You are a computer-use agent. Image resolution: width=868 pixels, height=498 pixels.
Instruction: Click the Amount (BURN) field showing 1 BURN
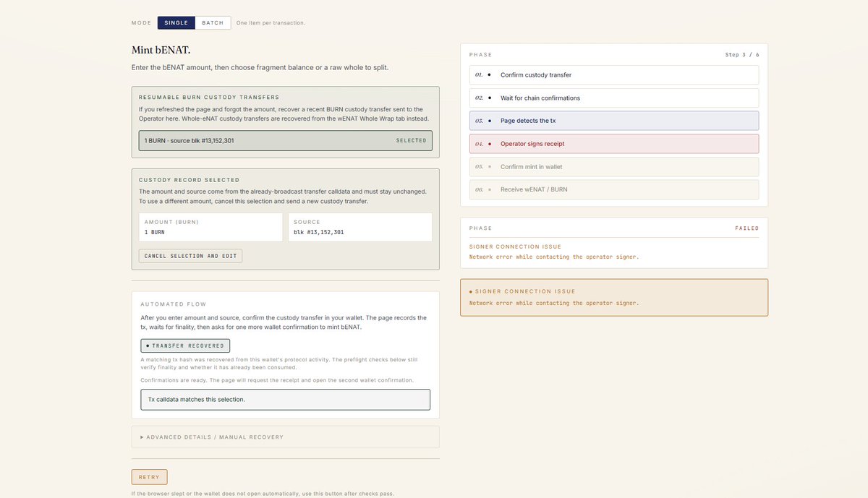point(210,227)
